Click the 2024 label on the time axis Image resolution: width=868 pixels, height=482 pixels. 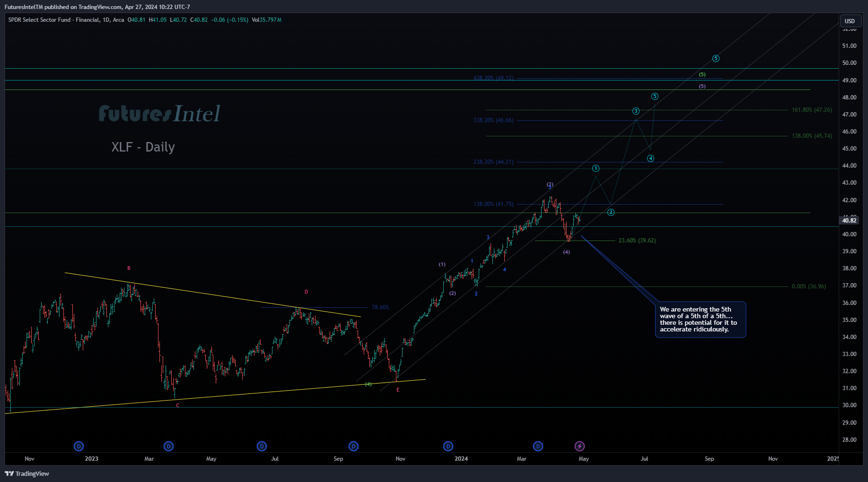pyautogui.click(x=461, y=458)
